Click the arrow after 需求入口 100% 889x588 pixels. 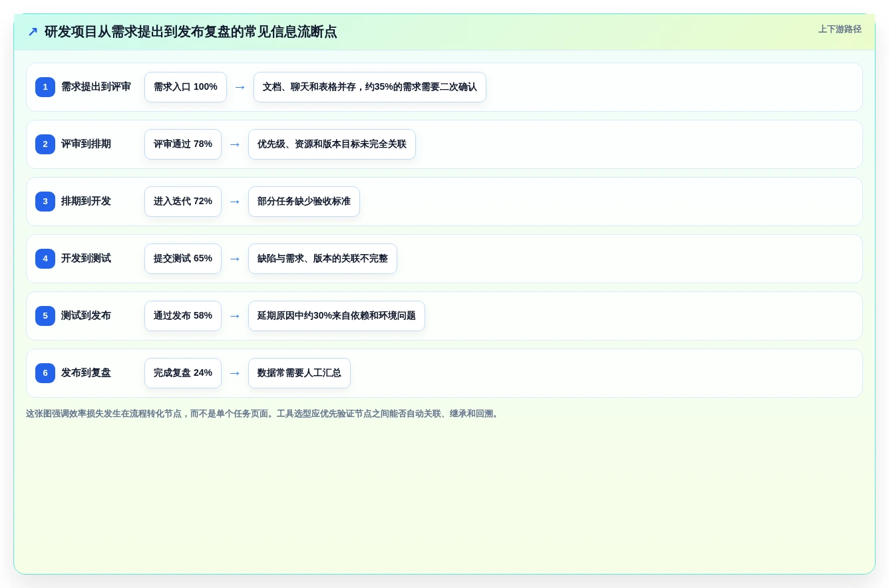tap(240, 87)
